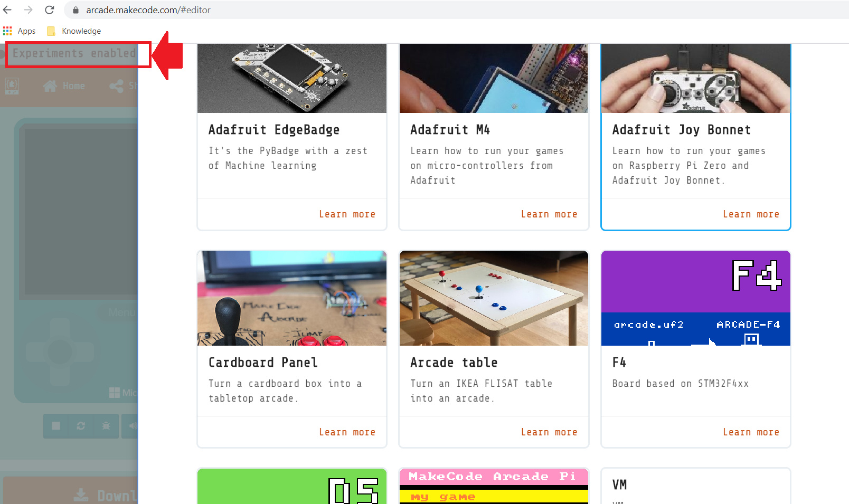Stop the simulator with the square icon
This screenshot has height=504, width=849.
56,426
